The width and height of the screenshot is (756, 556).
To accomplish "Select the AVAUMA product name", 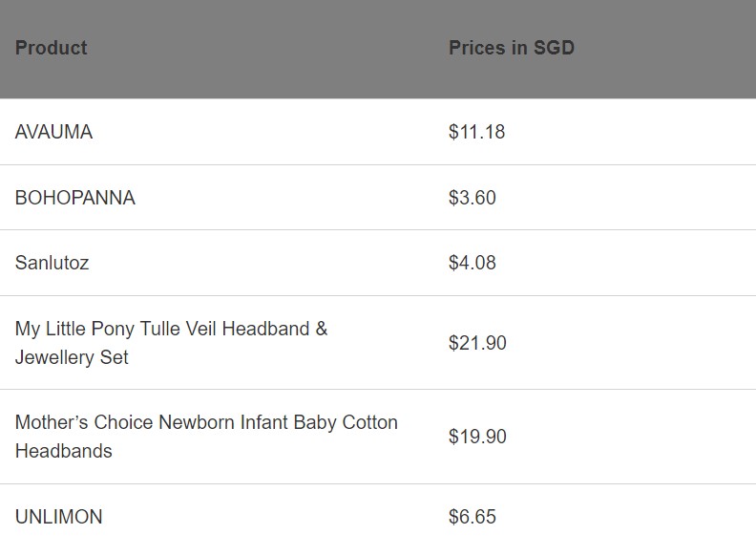I will point(54,132).
